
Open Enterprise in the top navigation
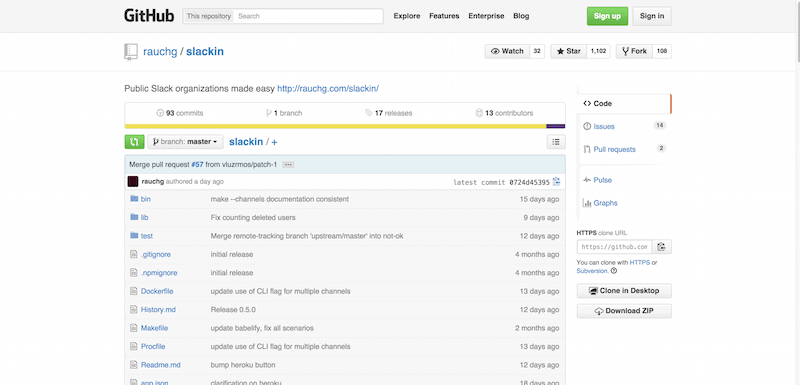pos(486,16)
